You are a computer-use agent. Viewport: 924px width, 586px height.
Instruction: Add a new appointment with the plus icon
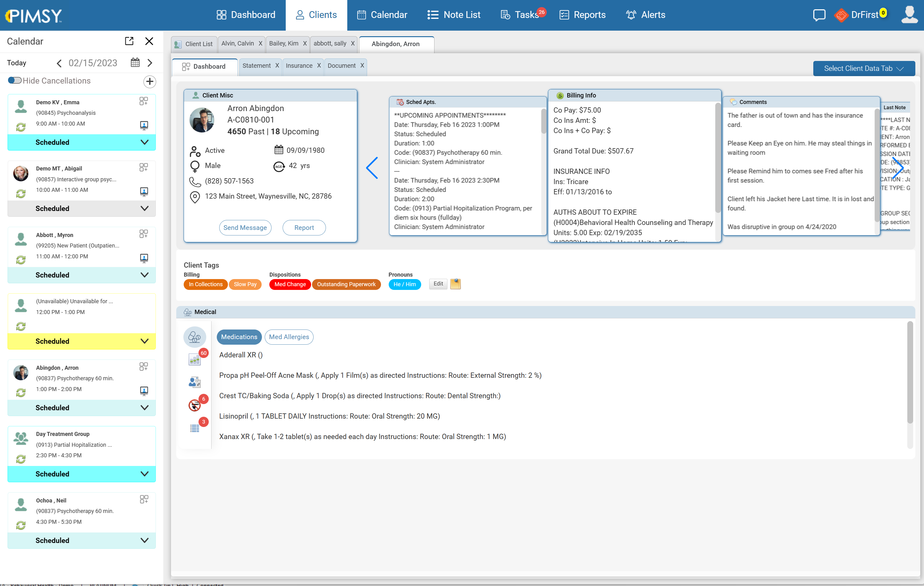click(x=150, y=82)
